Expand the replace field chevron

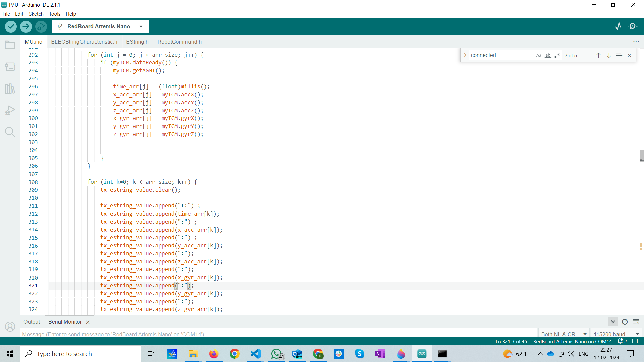pos(465,55)
